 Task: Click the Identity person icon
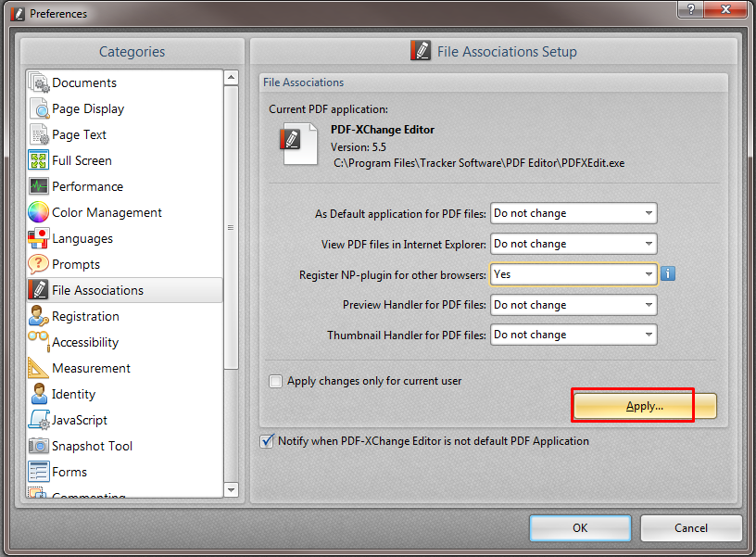(x=39, y=394)
